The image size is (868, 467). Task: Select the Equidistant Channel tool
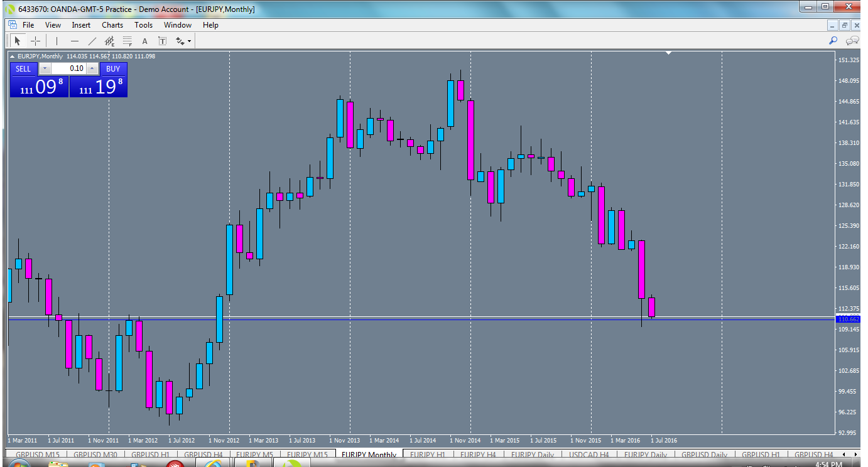click(109, 40)
